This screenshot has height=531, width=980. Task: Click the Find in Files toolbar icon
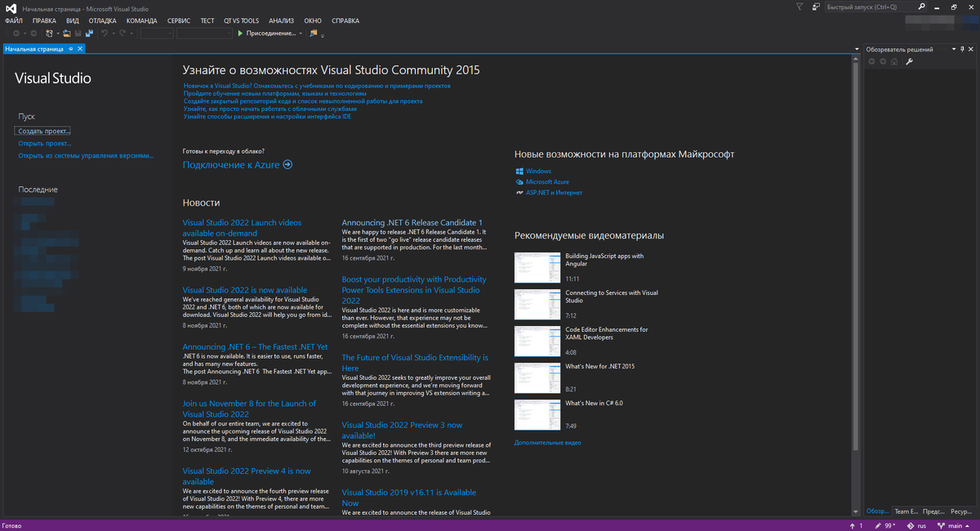(314, 33)
